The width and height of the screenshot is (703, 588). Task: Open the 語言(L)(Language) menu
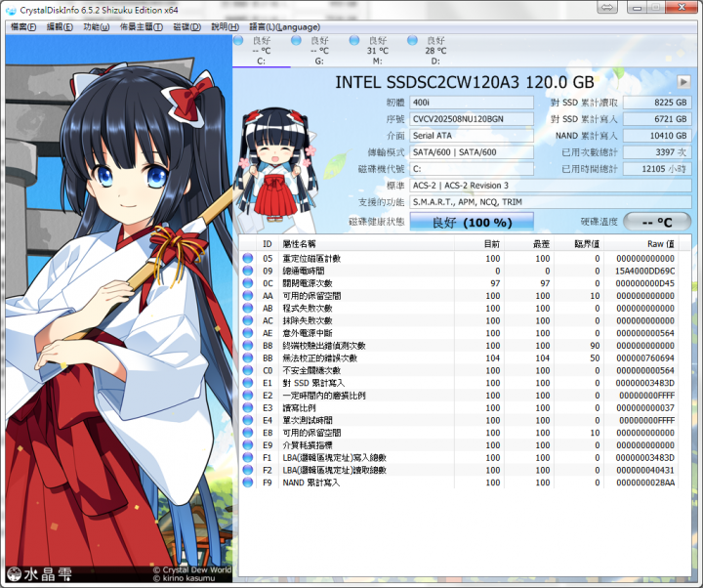285,27
